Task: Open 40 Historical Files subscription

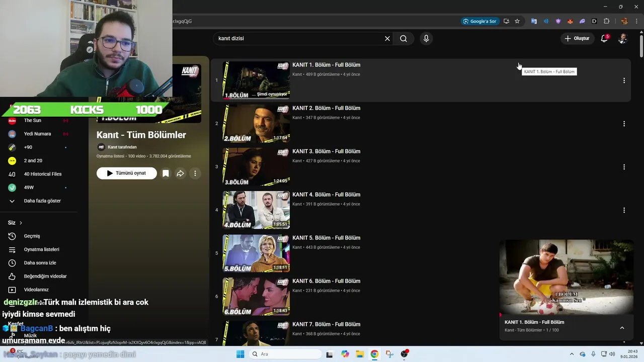Action: tap(38, 174)
